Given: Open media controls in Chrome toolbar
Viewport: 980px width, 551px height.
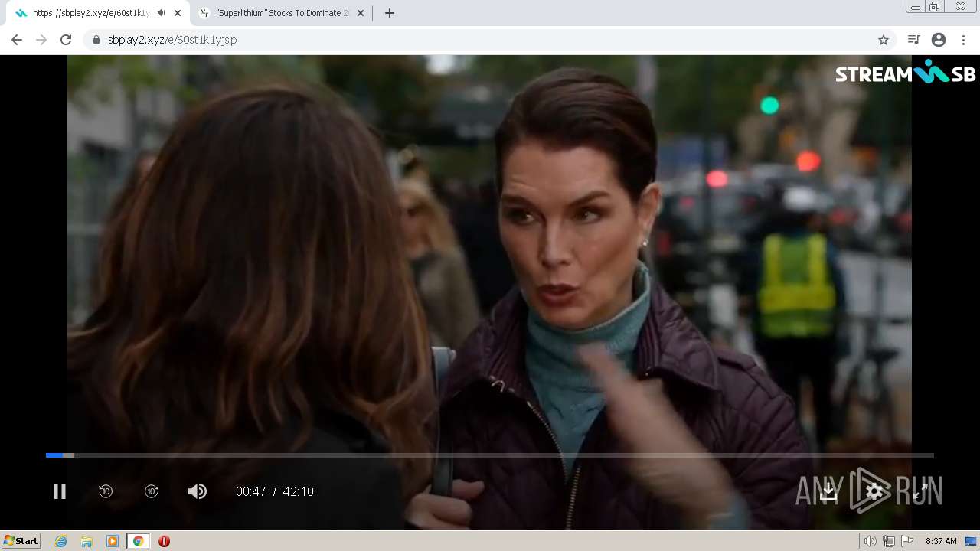Looking at the screenshot, I should click(913, 40).
